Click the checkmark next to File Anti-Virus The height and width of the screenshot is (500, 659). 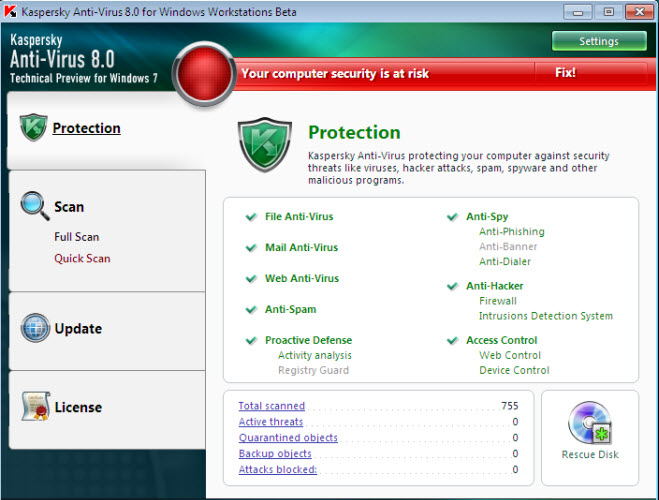tap(251, 217)
